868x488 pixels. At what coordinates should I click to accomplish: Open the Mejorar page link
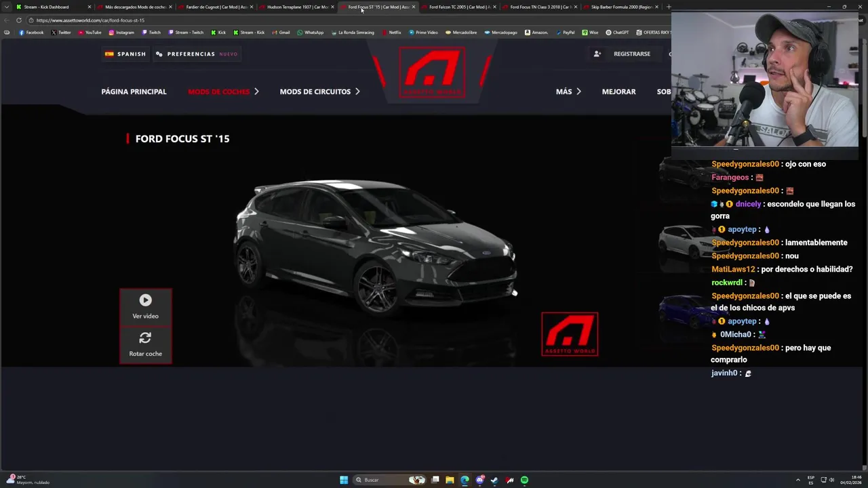[618, 91]
